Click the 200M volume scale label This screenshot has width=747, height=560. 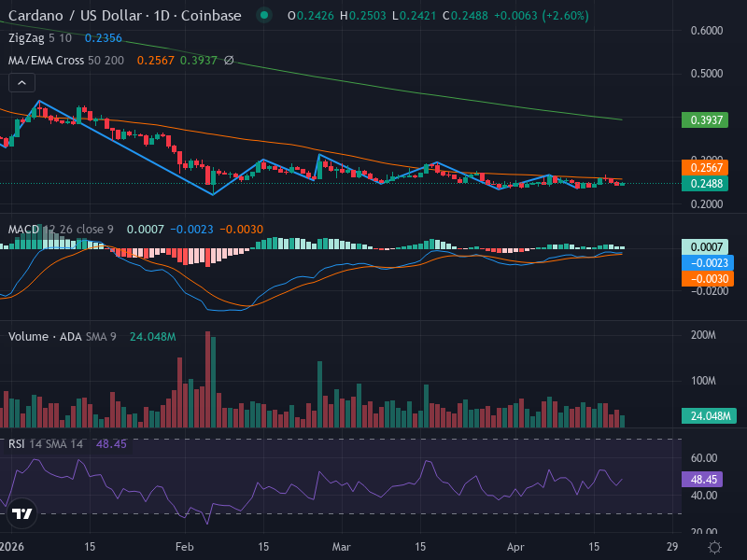(x=703, y=335)
